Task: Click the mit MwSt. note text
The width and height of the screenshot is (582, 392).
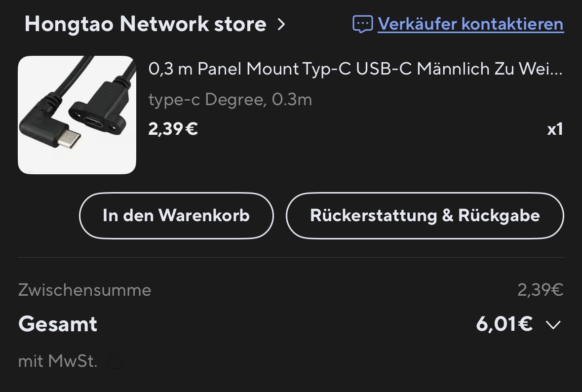Action: pyautogui.click(x=58, y=361)
